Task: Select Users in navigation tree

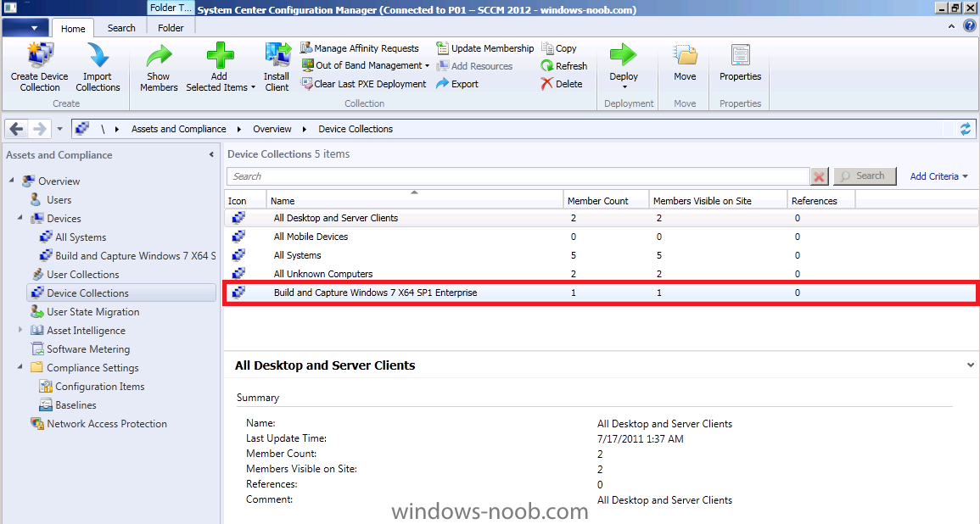Action: (x=59, y=200)
